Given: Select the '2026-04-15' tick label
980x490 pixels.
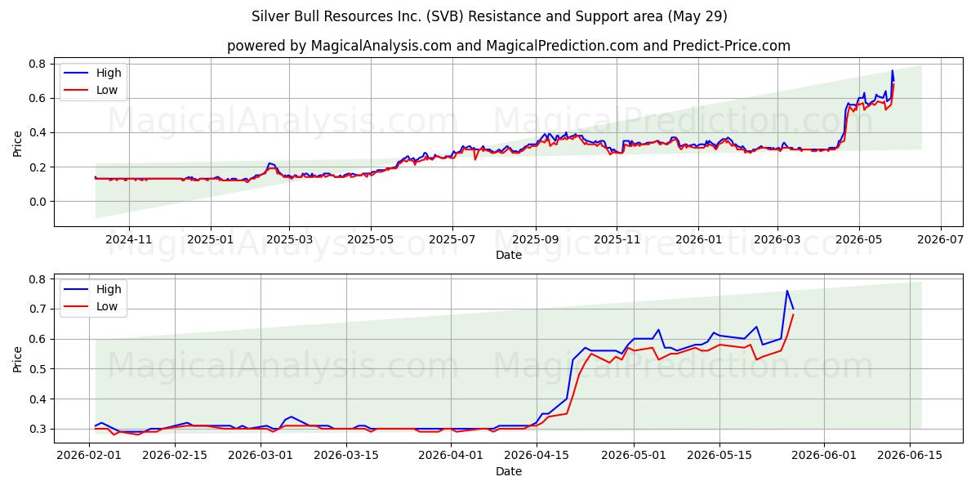Looking at the screenshot, I should pyautogui.click(x=537, y=456).
